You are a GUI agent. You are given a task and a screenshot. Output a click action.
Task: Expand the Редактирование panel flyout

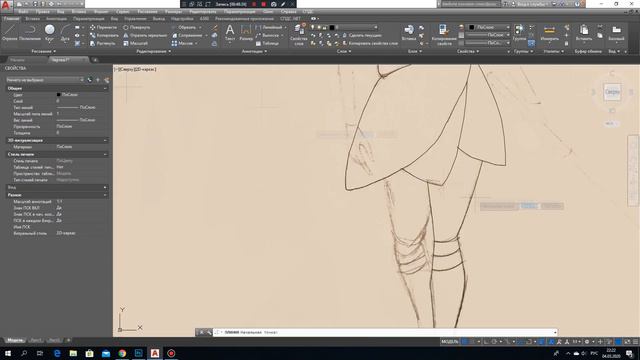(x=154, y=51)
